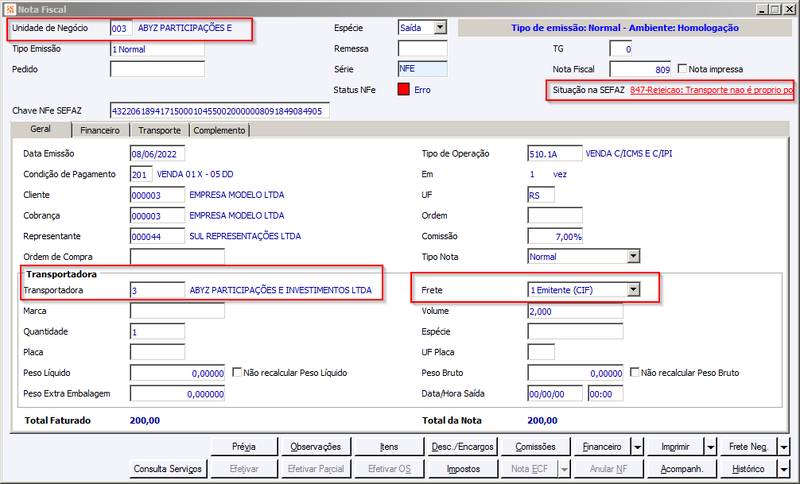Viewport: 800px width, 484px height.
Task: Click the Tipo de Operação field
Action: (555, 154)
